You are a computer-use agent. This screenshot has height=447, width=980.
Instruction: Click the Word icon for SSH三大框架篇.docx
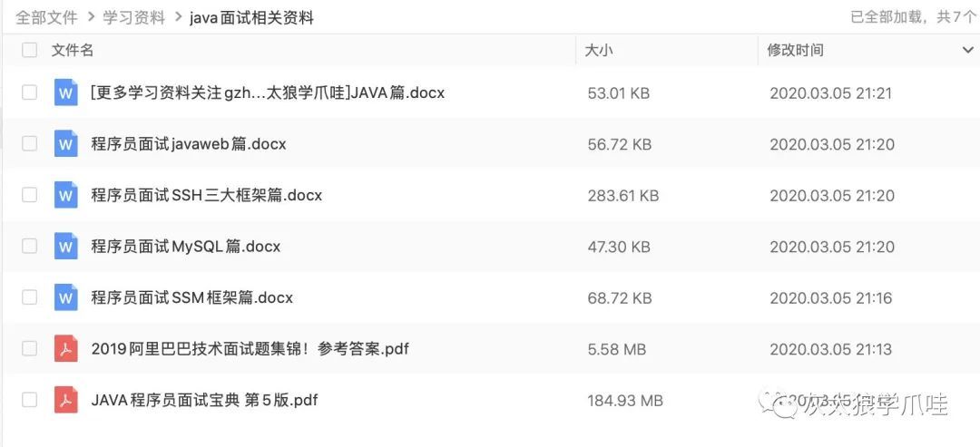(x=65, y=196)
